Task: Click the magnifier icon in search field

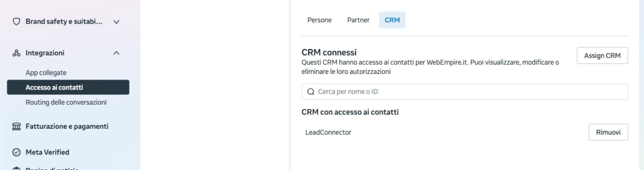Action: [311, 92]
